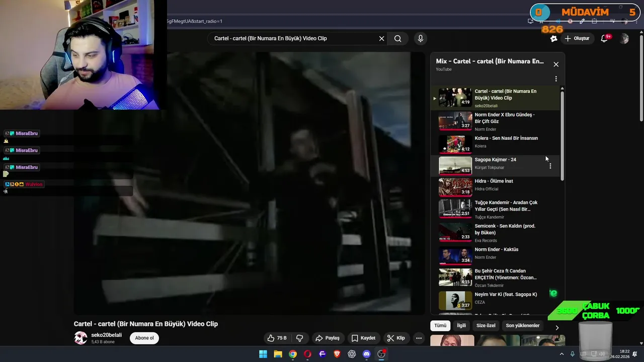This screenshot has width=644, height=362.
Task: Open the YouTube account avatar menu
Action: tap(624, 39)
